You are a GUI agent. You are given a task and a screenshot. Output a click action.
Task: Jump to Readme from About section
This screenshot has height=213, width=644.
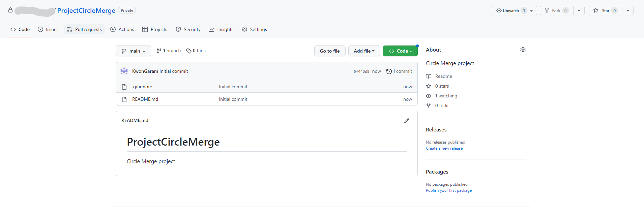click(x=439, y=76)
